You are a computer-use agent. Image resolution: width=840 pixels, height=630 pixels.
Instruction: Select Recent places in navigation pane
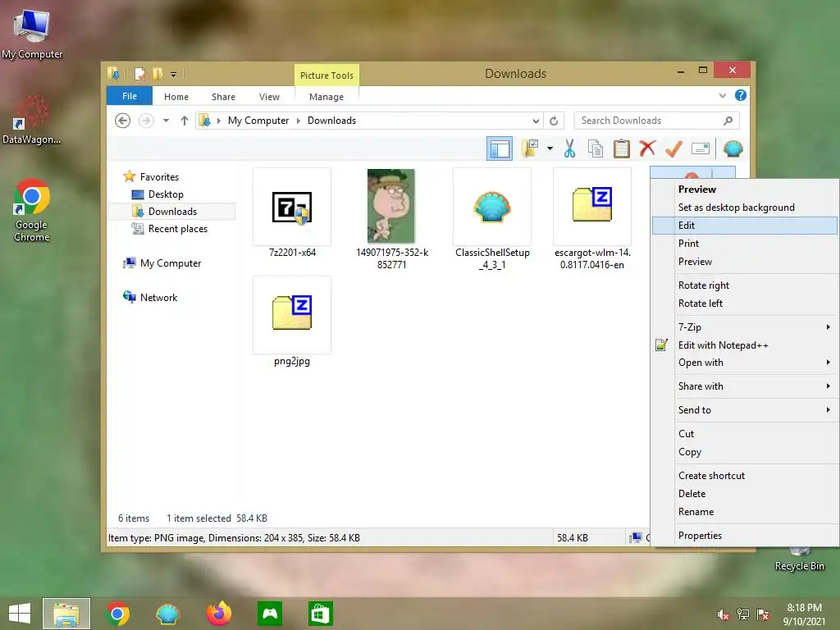pos(177,229)
